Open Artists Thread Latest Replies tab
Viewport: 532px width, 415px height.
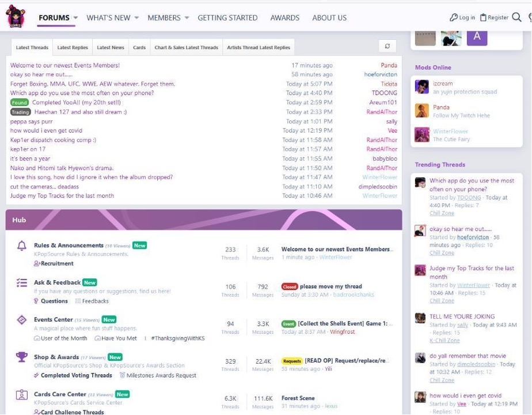click(259, 47)
